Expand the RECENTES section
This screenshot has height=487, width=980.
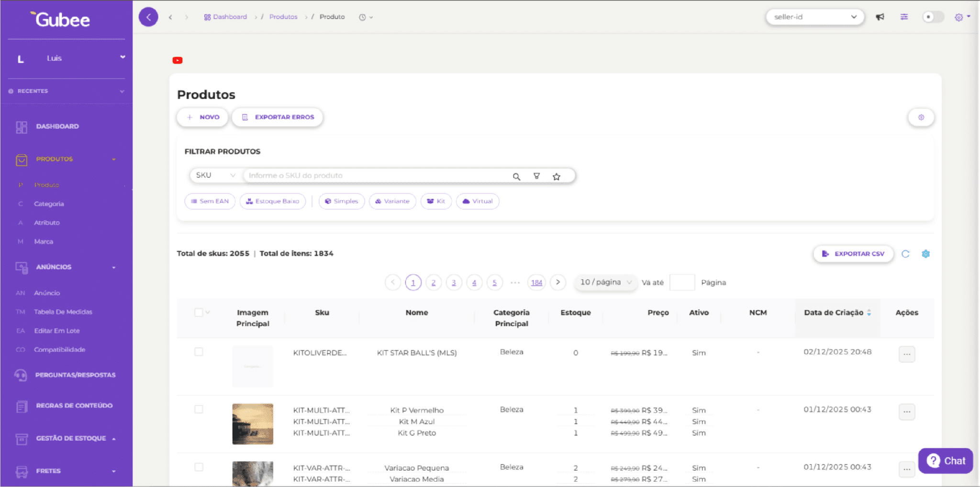pyautogui.click(x=67, y=91)
